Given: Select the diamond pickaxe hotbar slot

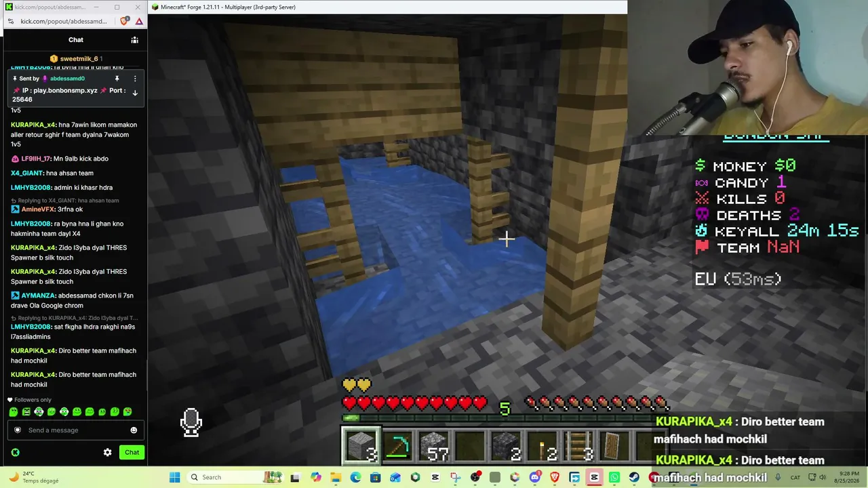Looking at the screenshot, I should click(x=397, y=446).
